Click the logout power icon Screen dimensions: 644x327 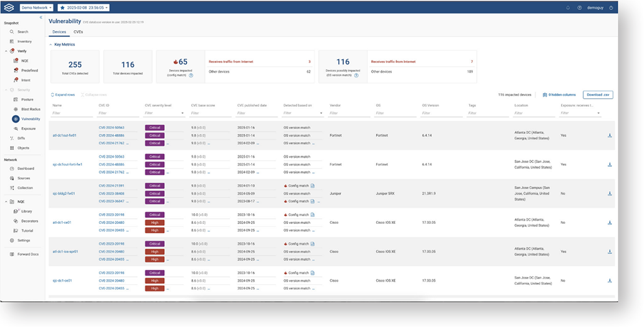click(x=611, y=8)
